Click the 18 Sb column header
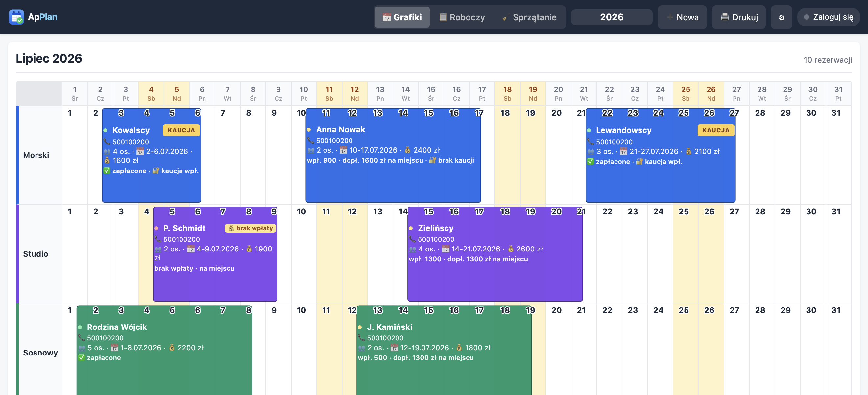868x395 pixels. (507, 93)
